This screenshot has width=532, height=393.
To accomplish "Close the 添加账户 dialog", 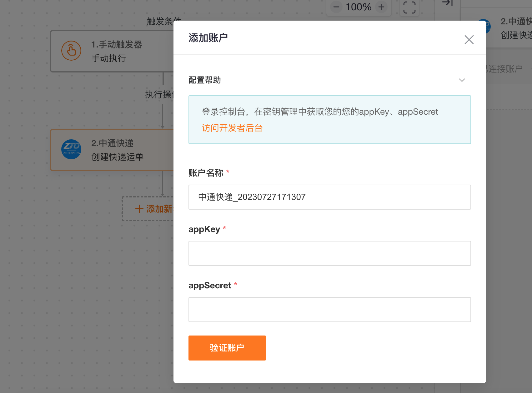I will click(469, 40).
